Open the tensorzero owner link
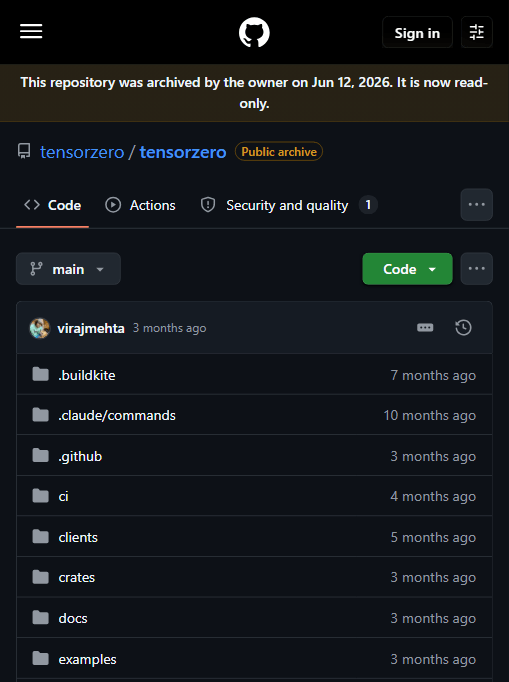The width and height of the screenshot is (509, 682). (82, 152)
